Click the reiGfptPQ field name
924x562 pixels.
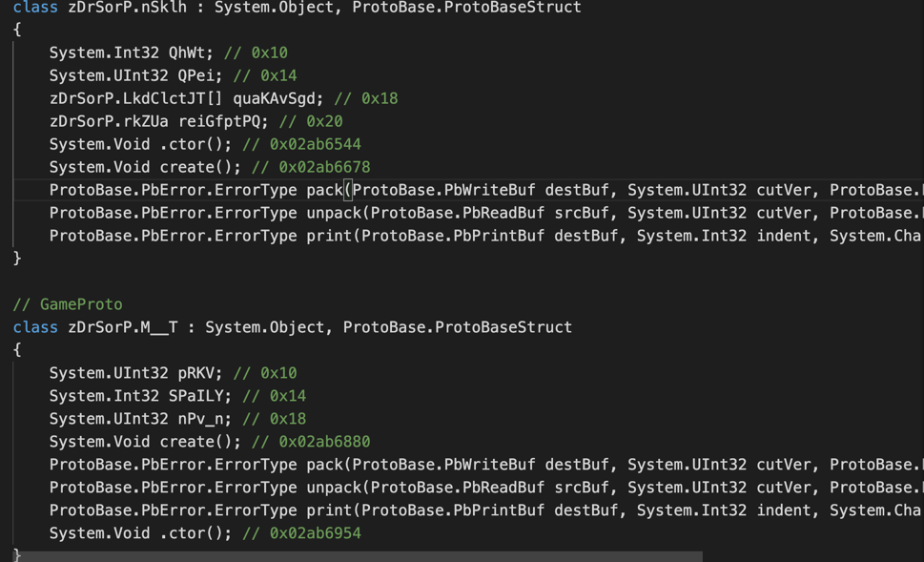[219, 121]
